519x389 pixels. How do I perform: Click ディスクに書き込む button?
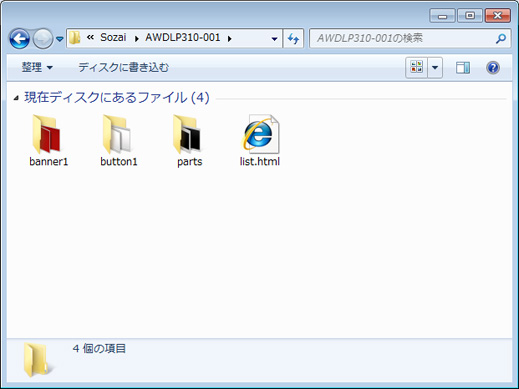(x=123, y=68)
